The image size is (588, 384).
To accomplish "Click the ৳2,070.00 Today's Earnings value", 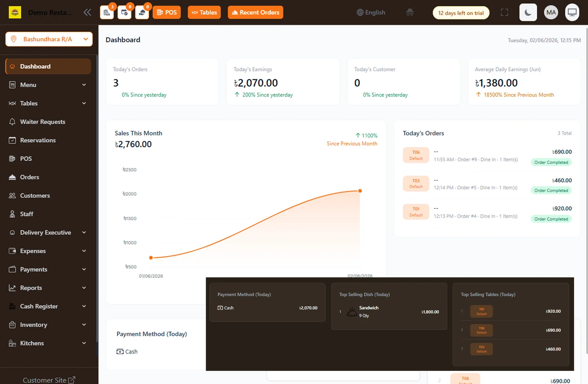I will [256, 83].
